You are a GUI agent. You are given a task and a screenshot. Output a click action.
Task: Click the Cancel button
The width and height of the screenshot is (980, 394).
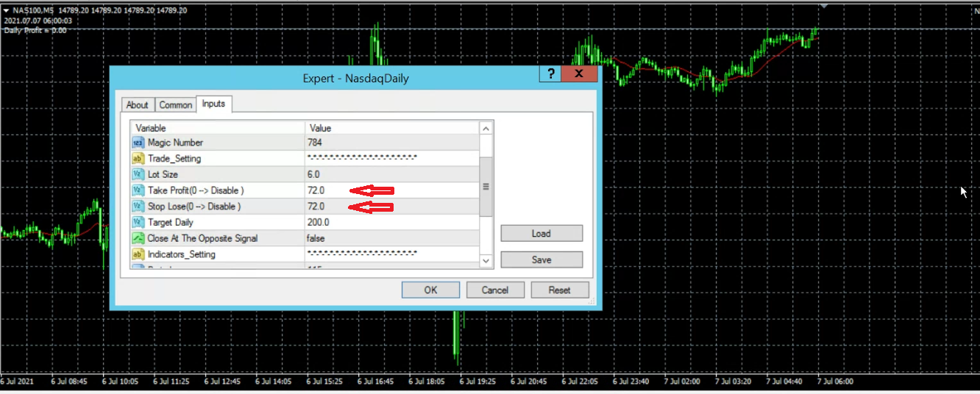[495, 290]
